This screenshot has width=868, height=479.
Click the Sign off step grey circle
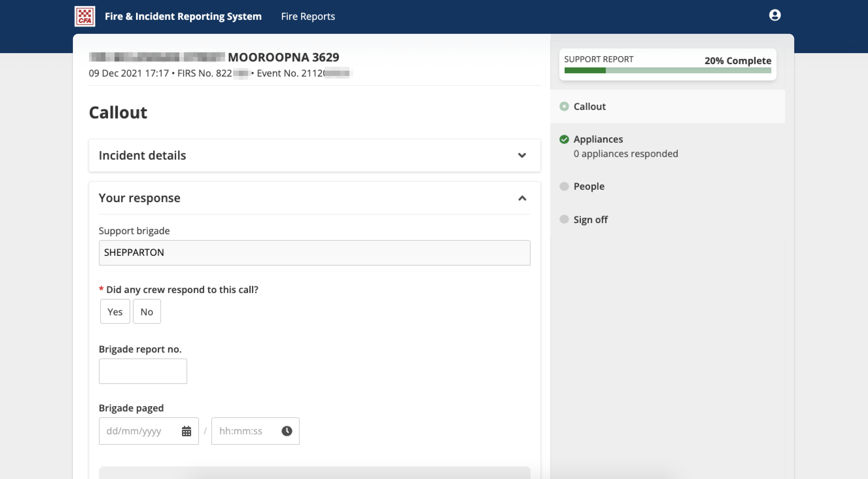coord(564,219)
